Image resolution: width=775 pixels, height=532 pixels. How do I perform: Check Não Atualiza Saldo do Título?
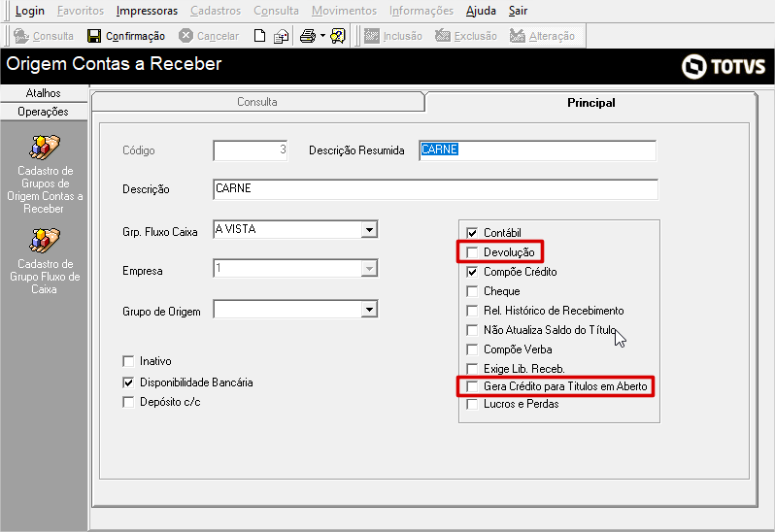pos(472,330)
